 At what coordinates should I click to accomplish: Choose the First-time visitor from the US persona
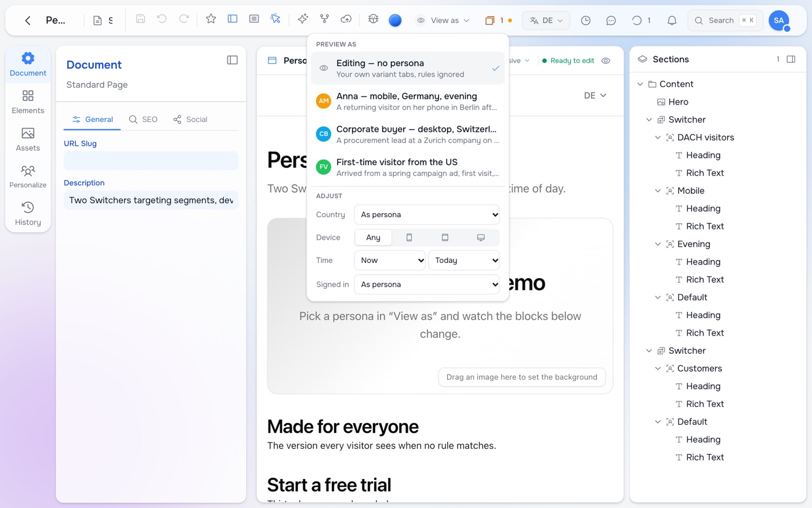408,167
